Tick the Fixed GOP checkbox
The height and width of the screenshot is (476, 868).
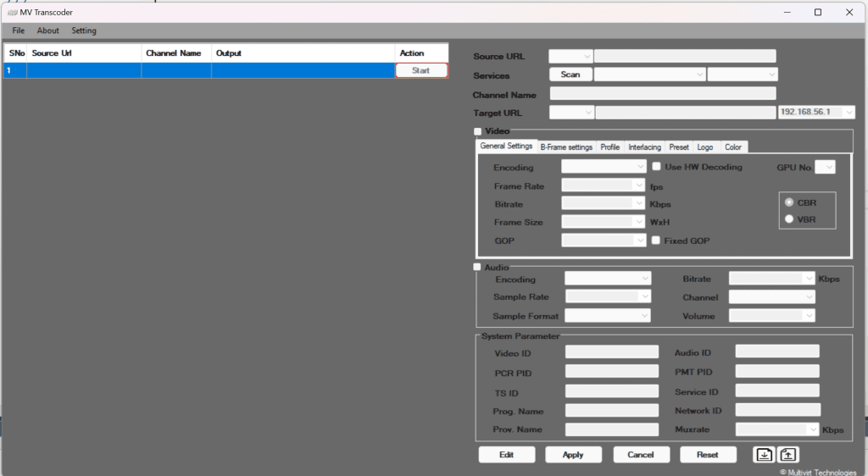[x=656, y=241]
